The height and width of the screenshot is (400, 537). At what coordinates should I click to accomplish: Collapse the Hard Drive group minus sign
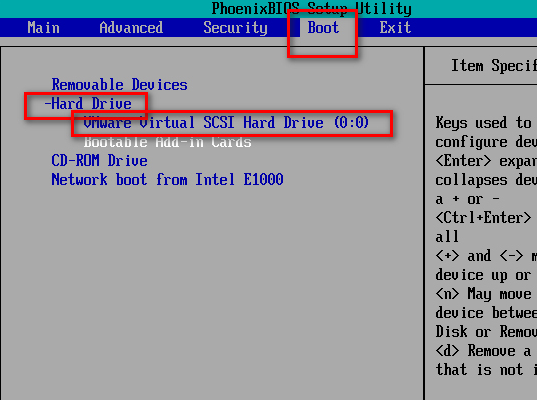coord(48,103)
